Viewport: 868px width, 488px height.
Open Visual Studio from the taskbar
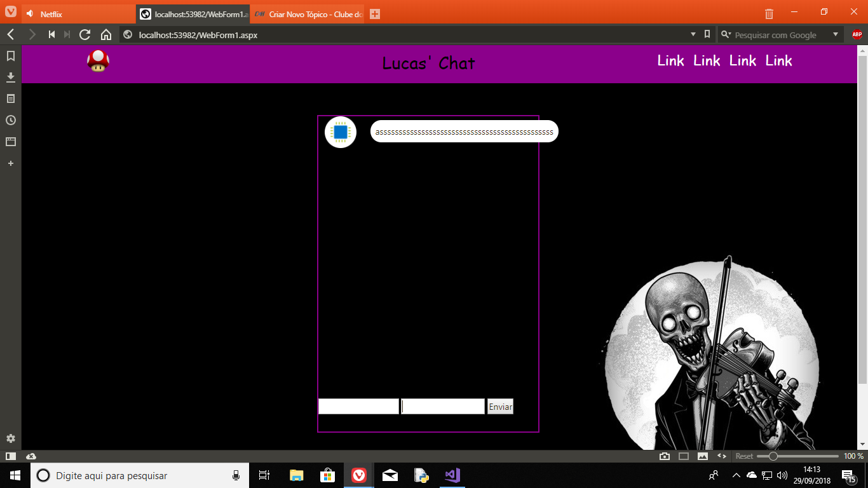tap(452, 475)
